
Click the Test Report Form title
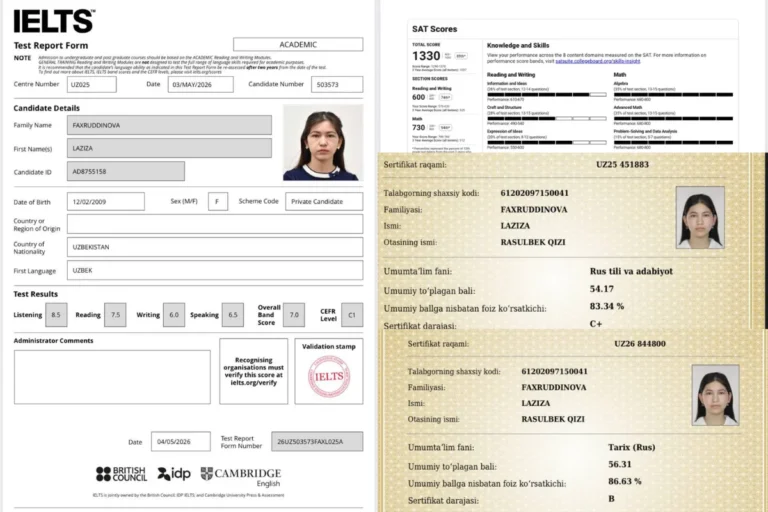point(51,46)
